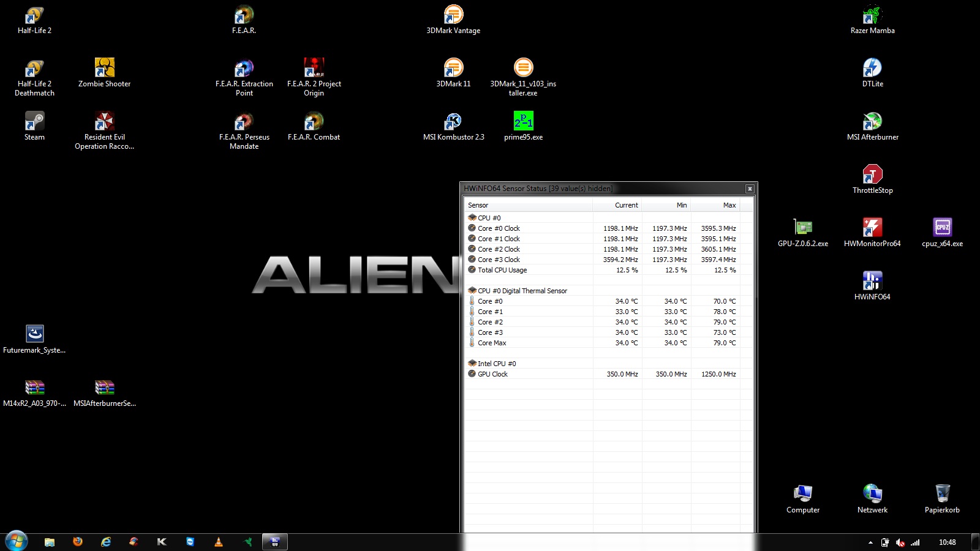Select the Core #1 Clock row

[608, 239]
